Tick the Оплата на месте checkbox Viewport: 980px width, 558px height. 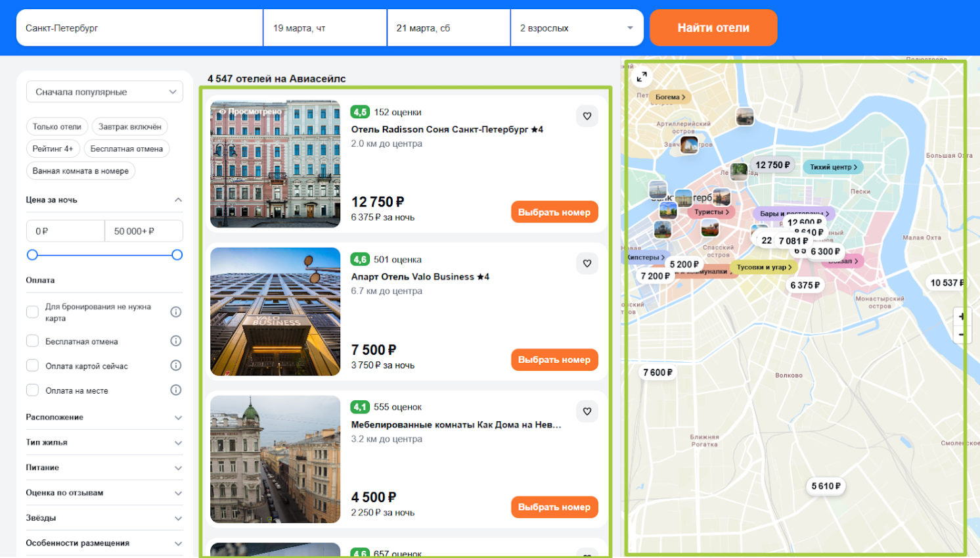32,390
